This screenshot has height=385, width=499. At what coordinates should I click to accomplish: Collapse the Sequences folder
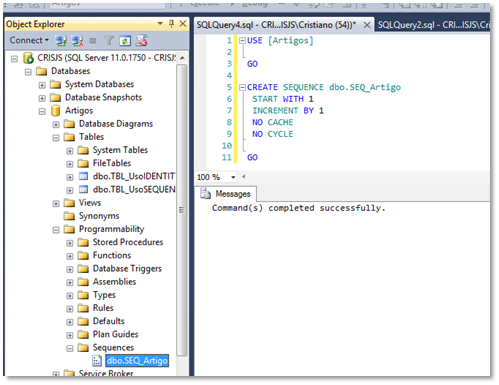coord(70,349)
